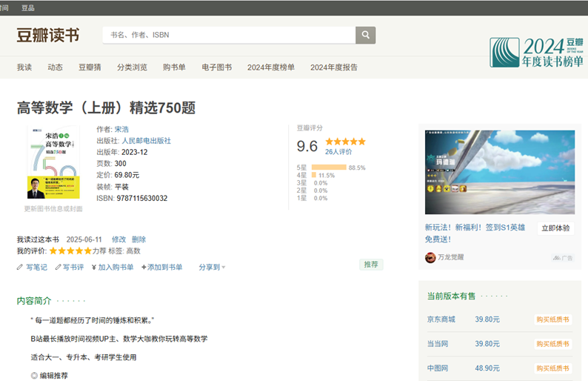Image resolution: width=588 pixels, height=381 pixels.
Task: Click the 豆瓣评分 orange star rating
Action: tap(345, 142)
